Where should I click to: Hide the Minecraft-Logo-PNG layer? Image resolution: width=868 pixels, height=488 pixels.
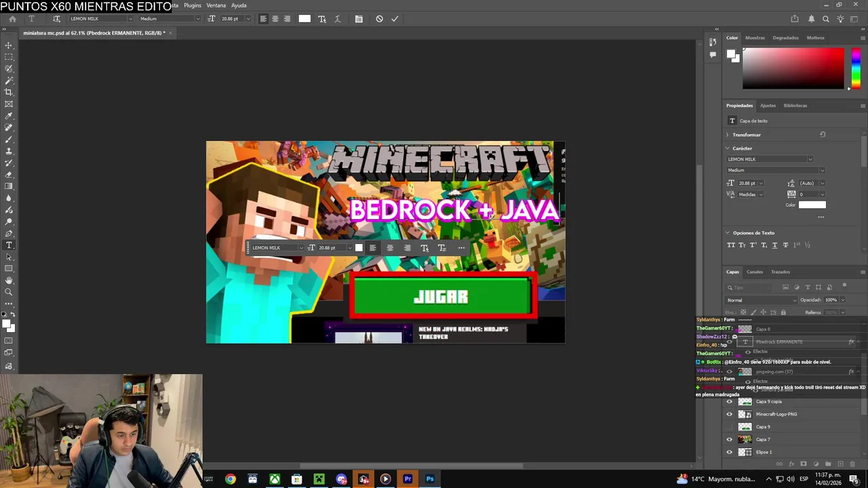tap(730, 414)
